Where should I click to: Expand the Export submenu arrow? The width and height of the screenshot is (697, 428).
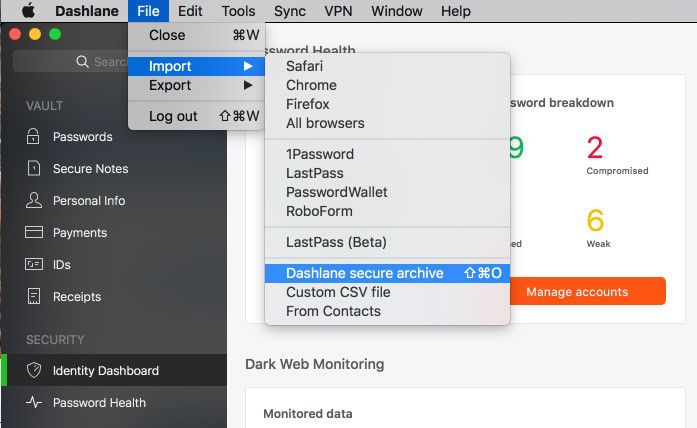[248, 85]
